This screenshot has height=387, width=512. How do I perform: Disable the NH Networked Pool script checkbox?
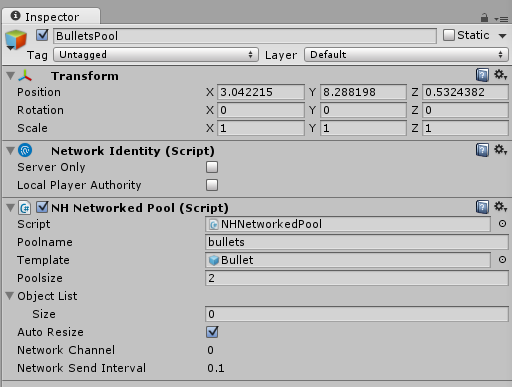(42, 207)
